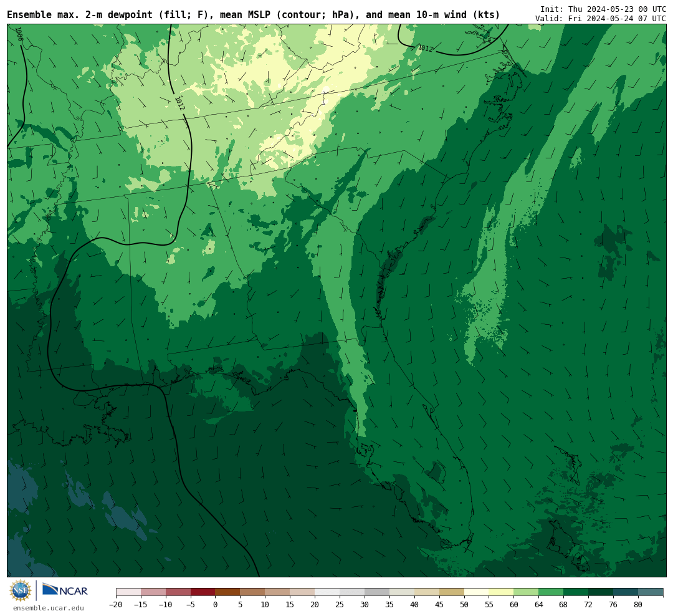Pick the dark brown swatch between 0 and 5
673x616 pixels.
pos(228,592)
